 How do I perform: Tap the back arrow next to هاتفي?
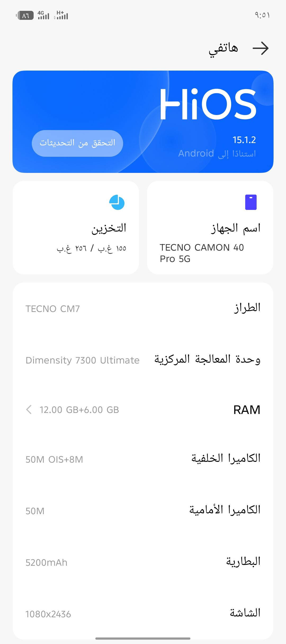coord(261,48)
